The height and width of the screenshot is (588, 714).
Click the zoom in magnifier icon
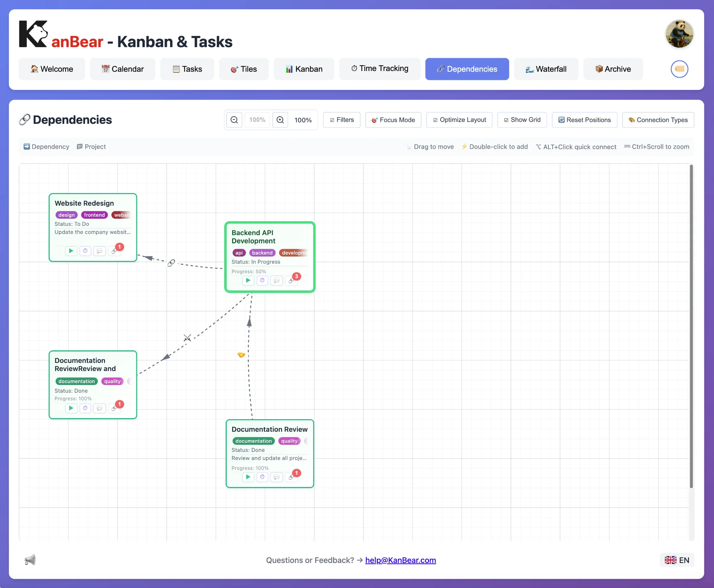coord(280,120)
